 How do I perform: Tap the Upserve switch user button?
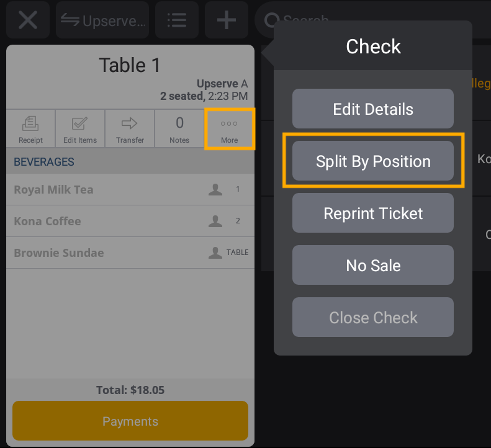pyautogui.click(x=102, y=20)
